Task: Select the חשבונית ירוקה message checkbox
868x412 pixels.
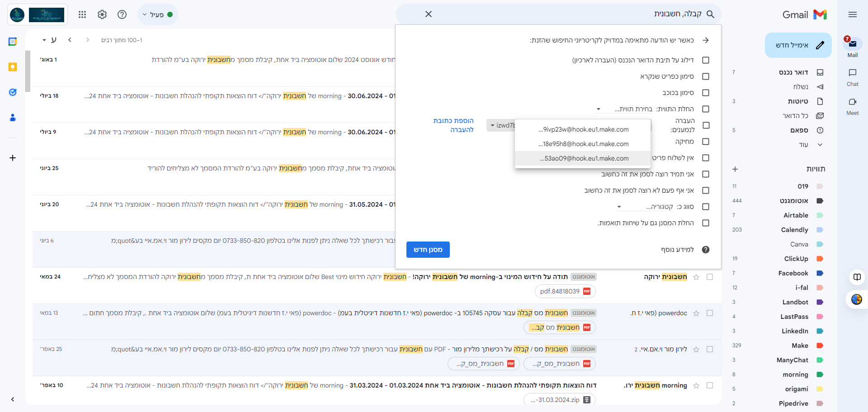Action: (x=710, y=277)
